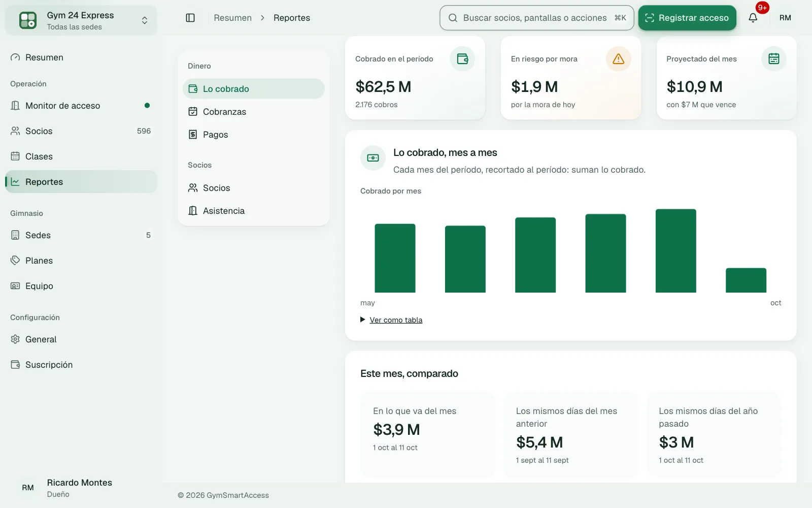Open the notifications bell
This screenshot has width=812, height=508.
coord(753,18)
